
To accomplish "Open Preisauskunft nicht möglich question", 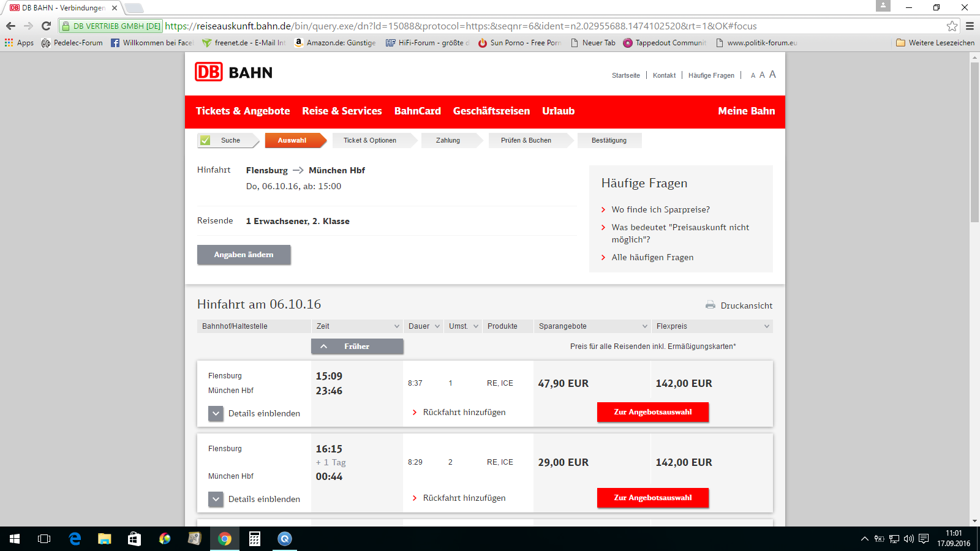I will coord(680,233).
